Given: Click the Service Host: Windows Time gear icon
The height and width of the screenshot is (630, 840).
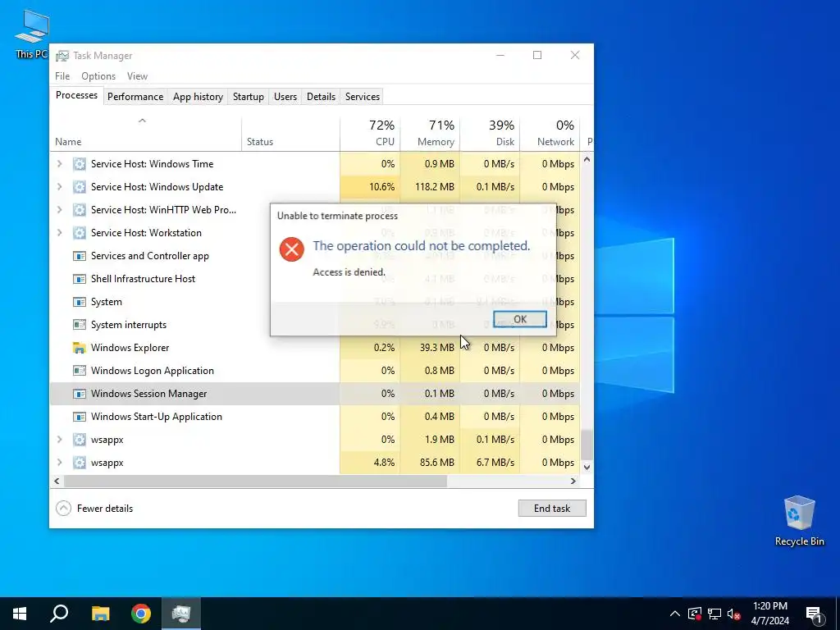Looking at the screenshot, I should click(80, 164).
